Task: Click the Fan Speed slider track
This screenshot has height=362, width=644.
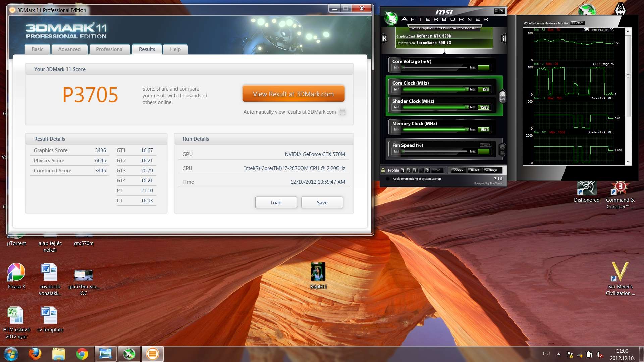Action: [435, 152]
